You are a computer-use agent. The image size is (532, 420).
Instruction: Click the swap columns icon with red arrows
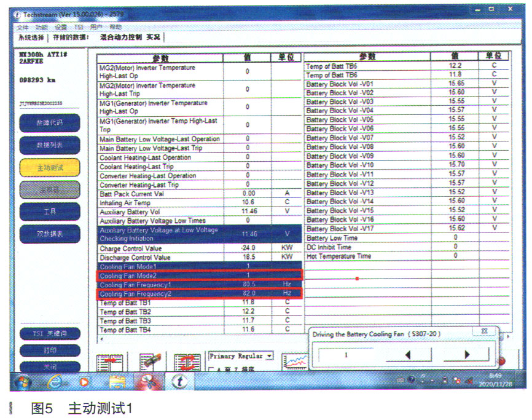pos(187,362)
